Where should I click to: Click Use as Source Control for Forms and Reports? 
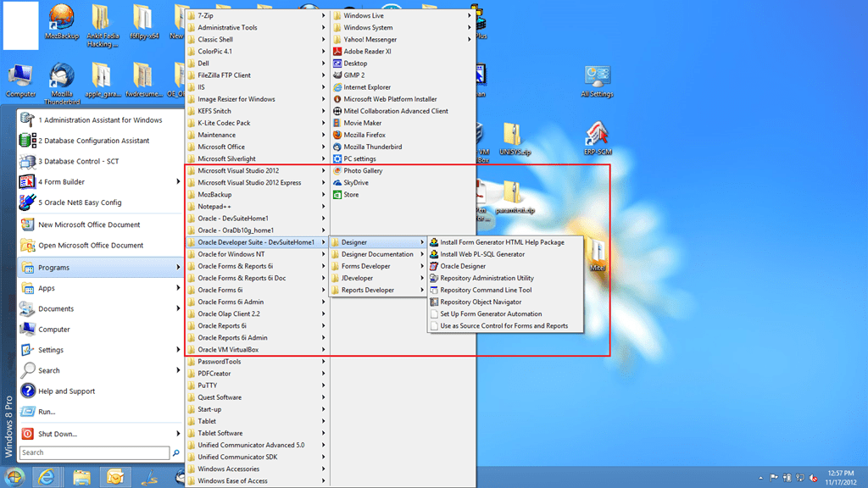[505, 326]
